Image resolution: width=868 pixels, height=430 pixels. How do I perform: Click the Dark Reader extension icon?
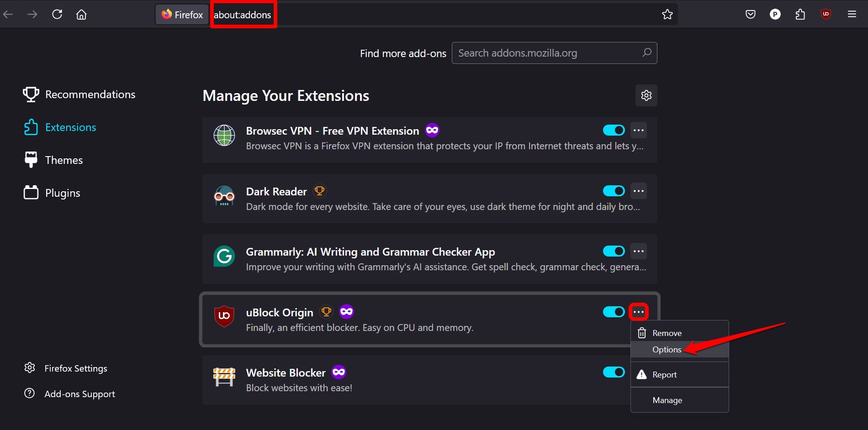(x=224, y=196)
